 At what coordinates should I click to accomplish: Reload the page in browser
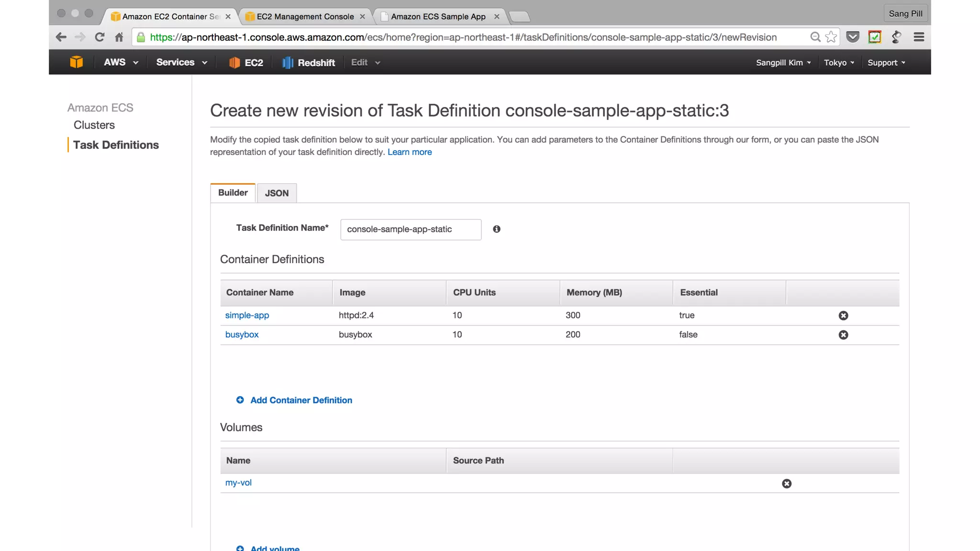tap(100, 37)
